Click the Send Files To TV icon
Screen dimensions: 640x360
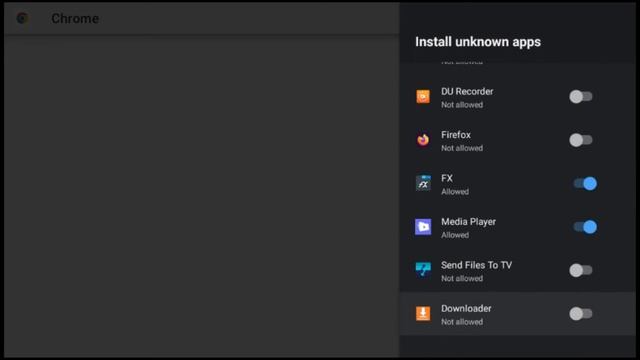point(423,270)
